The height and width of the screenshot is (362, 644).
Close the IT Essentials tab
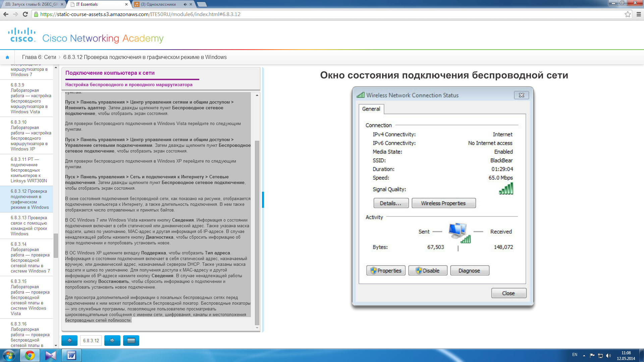pyautogui.click(x=126, y=4)
